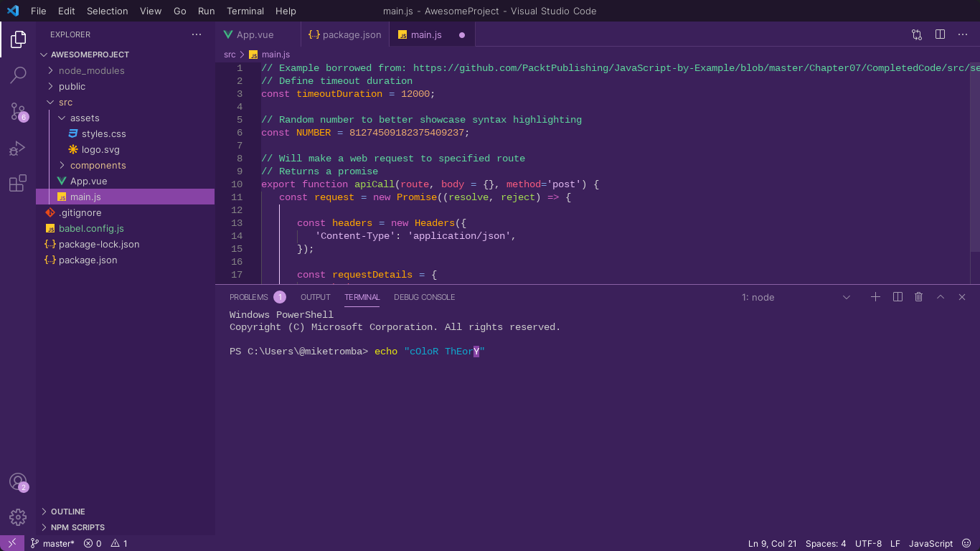
Task: Expand the components folder
Action: pos(98,165)
